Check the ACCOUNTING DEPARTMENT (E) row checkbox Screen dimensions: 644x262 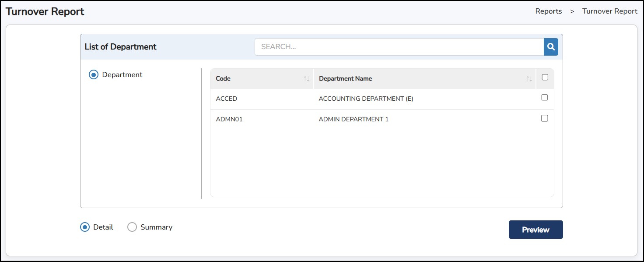(x=544, y=98)
